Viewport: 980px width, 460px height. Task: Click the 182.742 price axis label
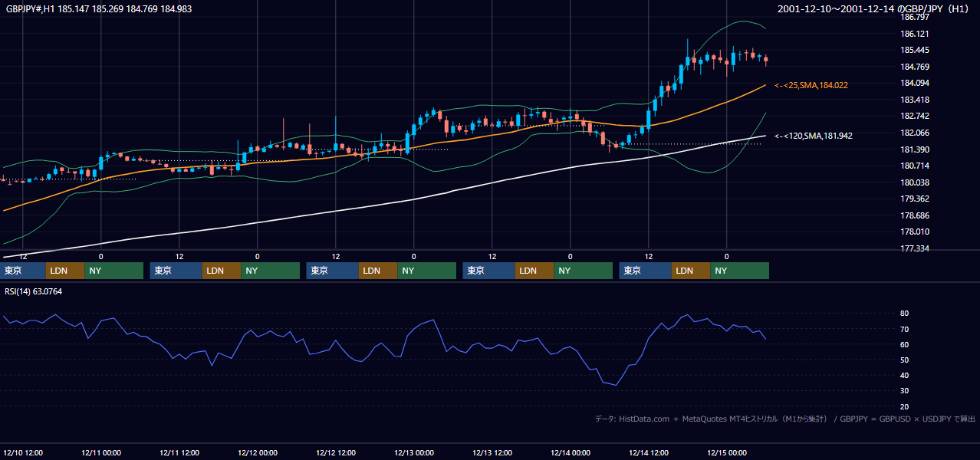click(x=916, y=116)
